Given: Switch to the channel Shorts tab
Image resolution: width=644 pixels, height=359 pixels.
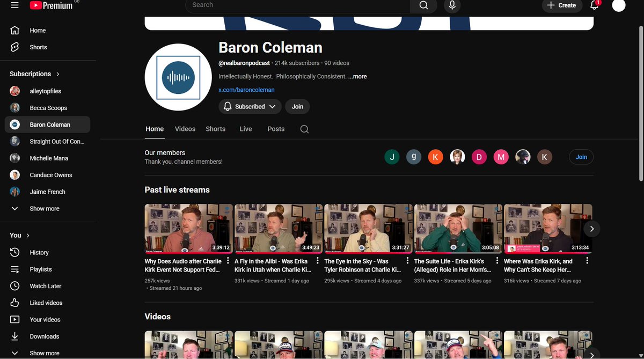Looking at the screenshot, I should point(216,129).
